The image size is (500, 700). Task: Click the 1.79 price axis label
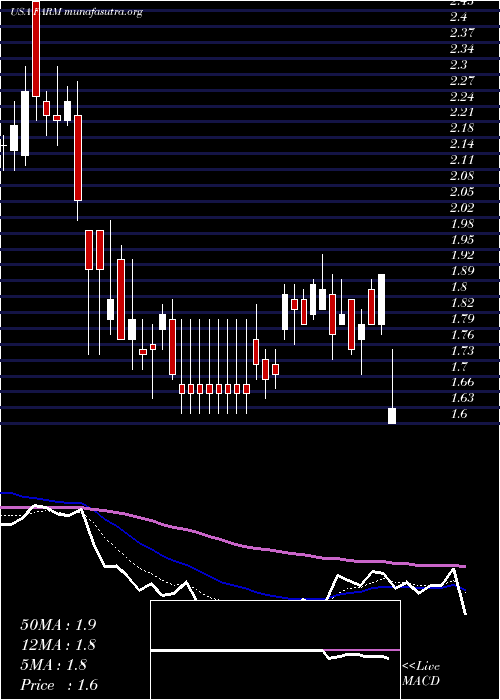462,320
